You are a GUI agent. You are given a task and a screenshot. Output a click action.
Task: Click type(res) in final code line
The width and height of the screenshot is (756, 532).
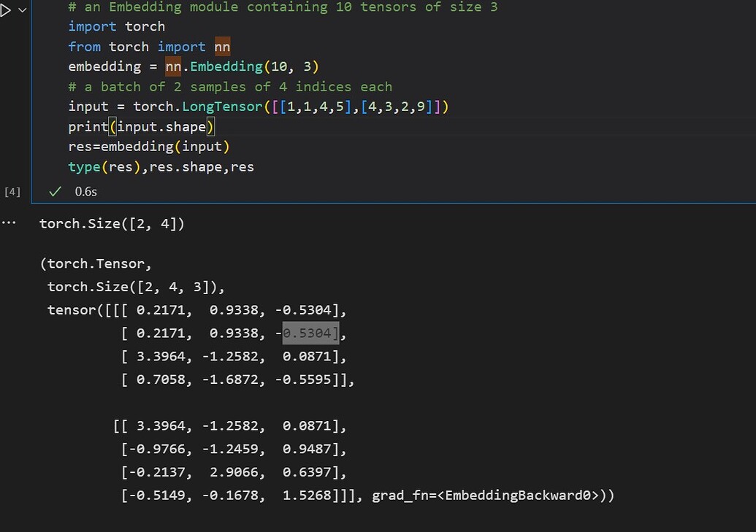click(101, 166)
